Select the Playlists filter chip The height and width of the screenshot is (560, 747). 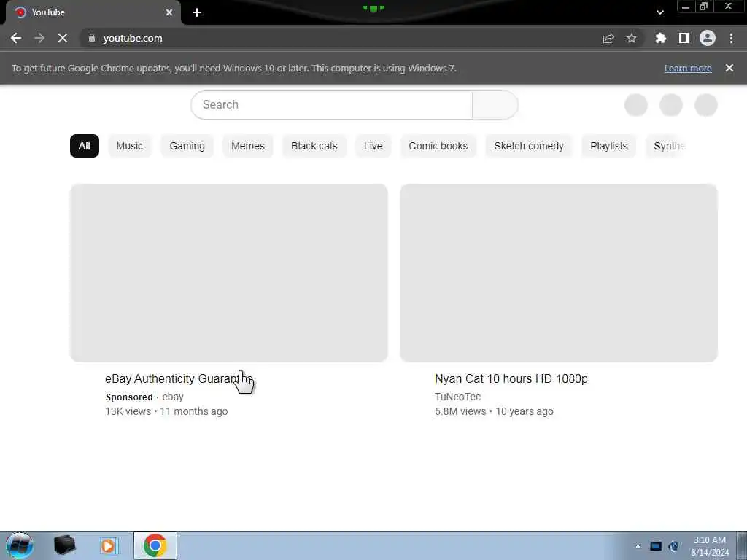[x=609, y=146]
